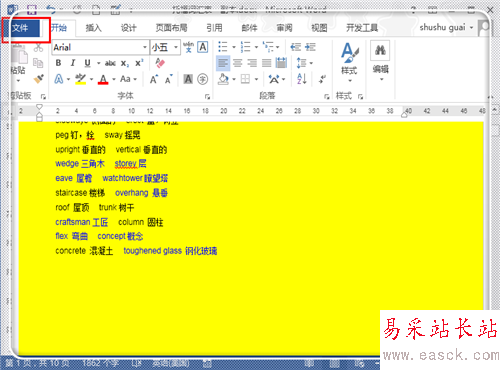Toggle show paragraph marks
The width and height of the screenshot is (500, 370).
pyautogui.click(x=322, y=79)
